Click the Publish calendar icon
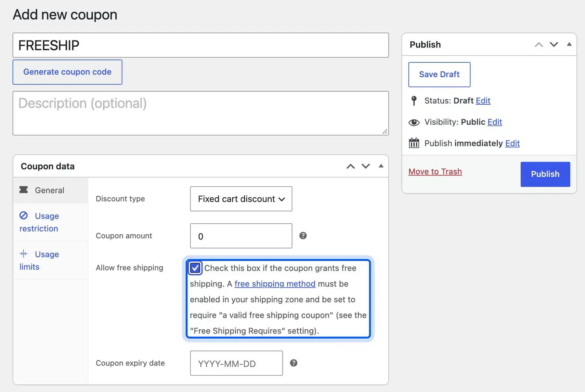 (x=414, y=143)
